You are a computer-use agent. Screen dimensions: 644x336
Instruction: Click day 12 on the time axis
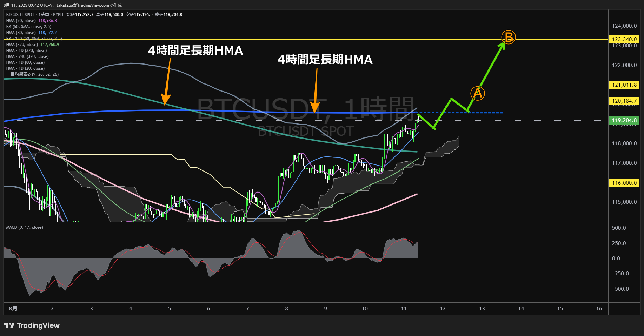point(443,309)
